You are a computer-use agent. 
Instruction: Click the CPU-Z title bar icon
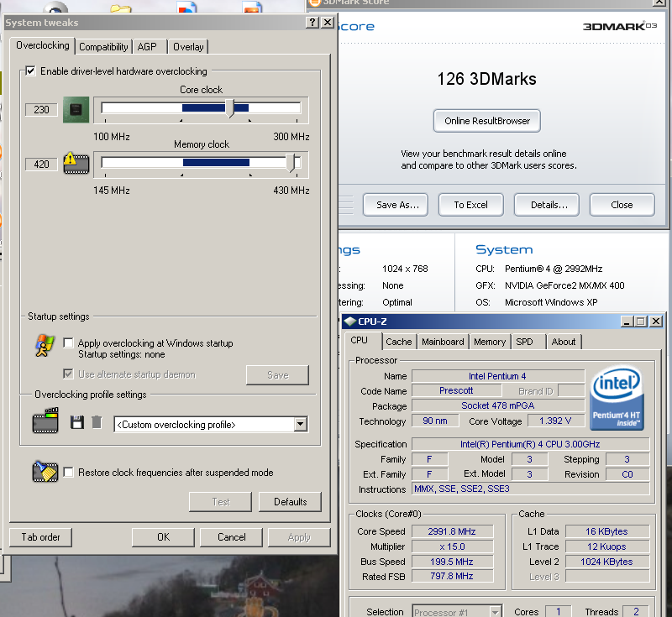350,322
